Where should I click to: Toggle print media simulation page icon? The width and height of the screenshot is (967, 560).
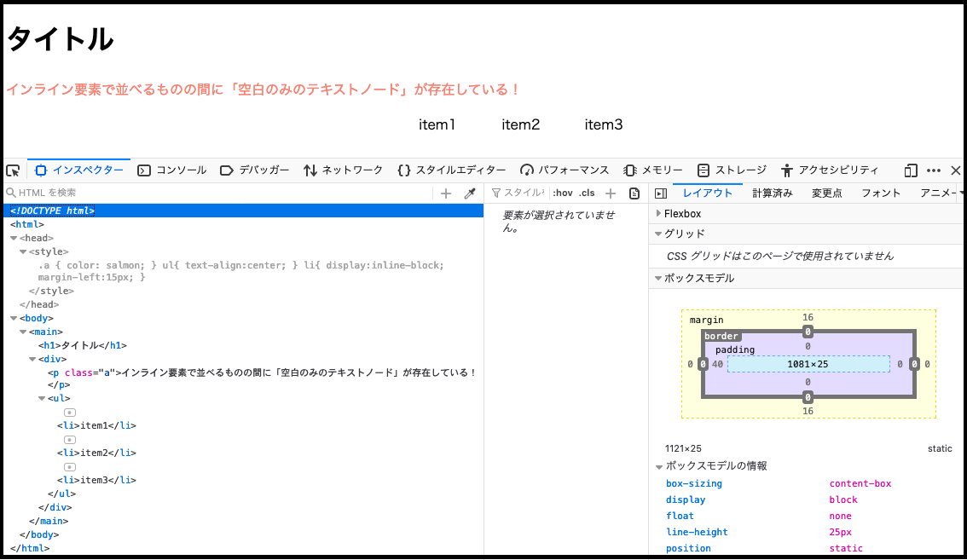point(634,193)
